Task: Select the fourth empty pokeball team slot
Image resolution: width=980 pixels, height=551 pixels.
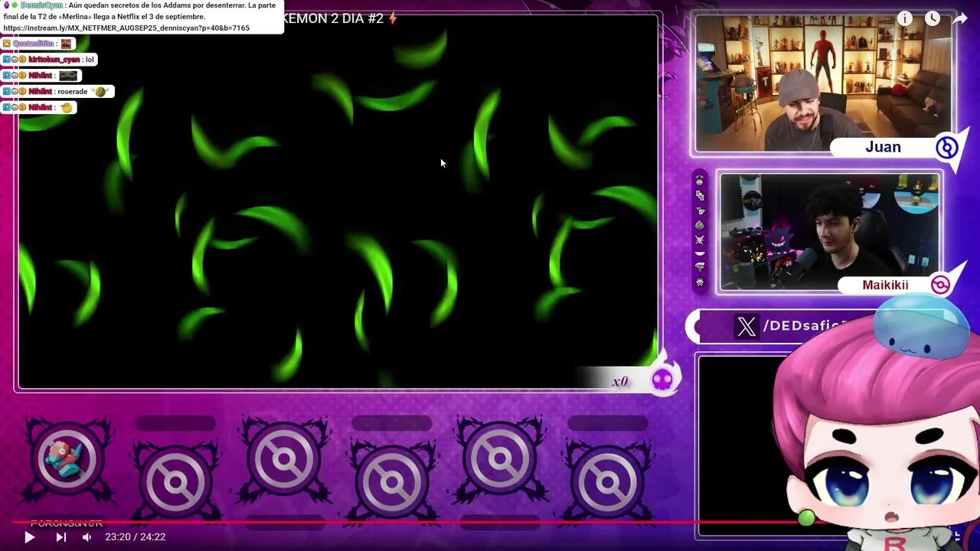Action: 392,481
